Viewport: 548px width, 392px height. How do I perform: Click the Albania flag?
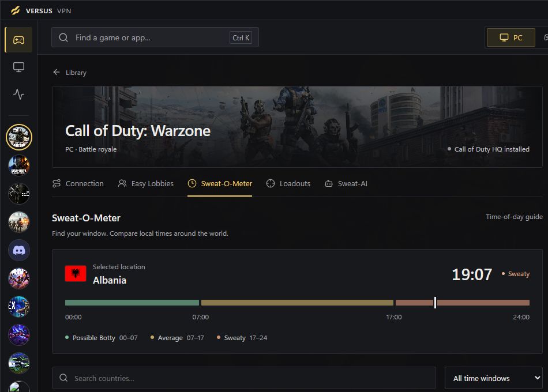click(x=76, y=274)
